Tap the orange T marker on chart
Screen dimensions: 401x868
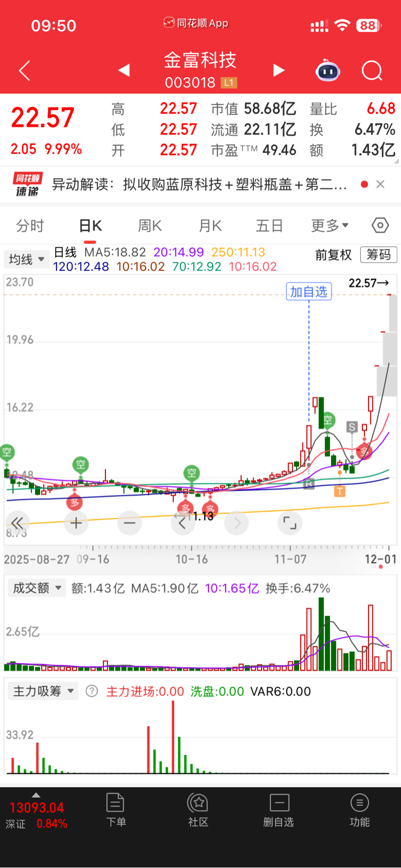(x=339, y=491)
